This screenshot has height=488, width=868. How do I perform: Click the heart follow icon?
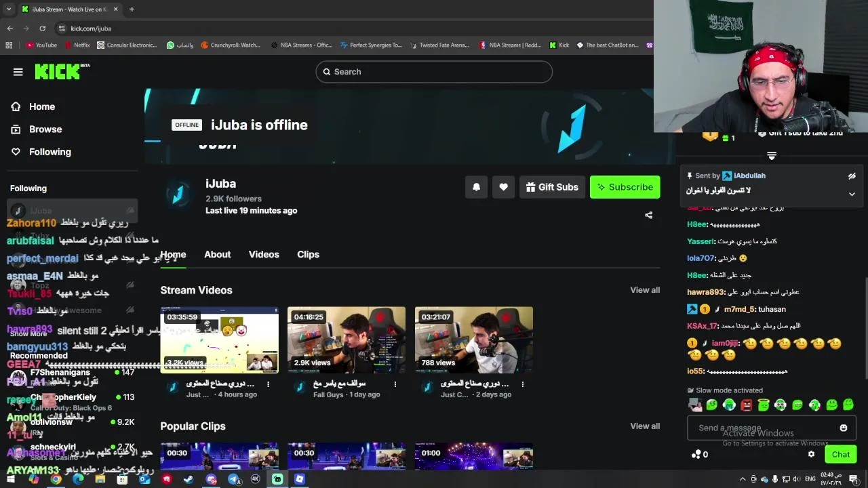pos(503,187)
